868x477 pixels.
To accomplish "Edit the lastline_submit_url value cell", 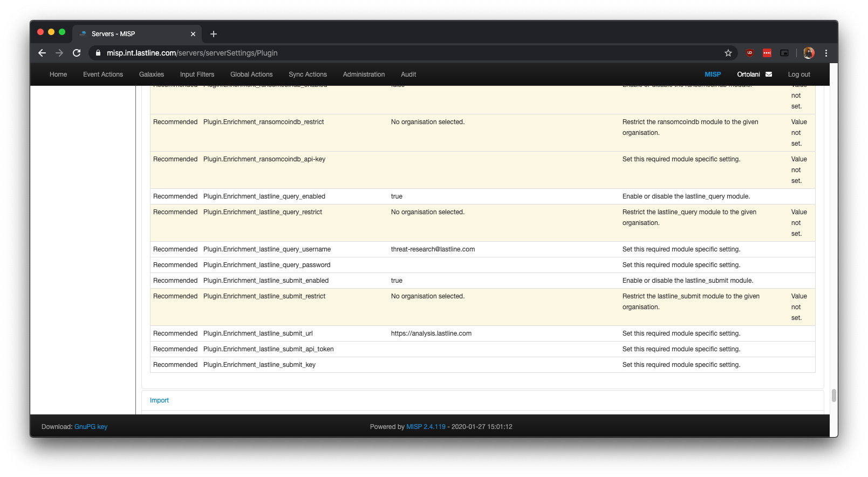I will (431, 333).
